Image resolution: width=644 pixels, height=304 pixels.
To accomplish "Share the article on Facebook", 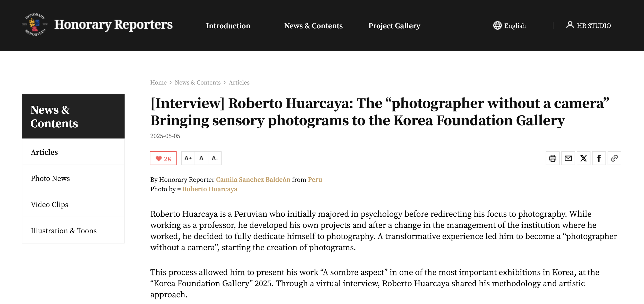I will pyautogui.click(x=599, y=158).
